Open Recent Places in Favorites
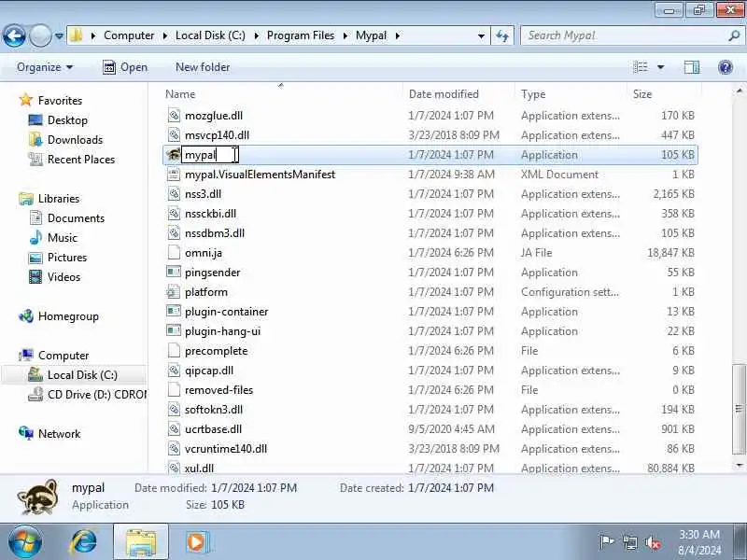This screenshot has width=747, height=560. 81,159
